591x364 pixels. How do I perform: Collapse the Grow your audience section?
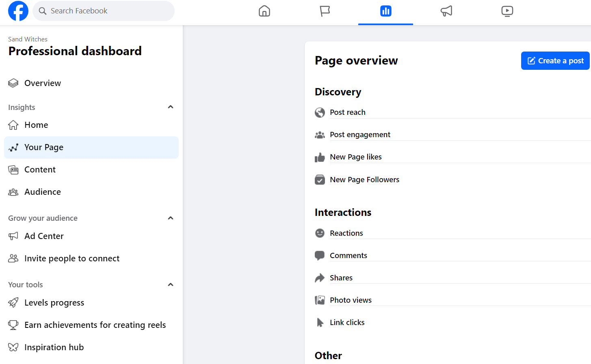coord(170,218)
